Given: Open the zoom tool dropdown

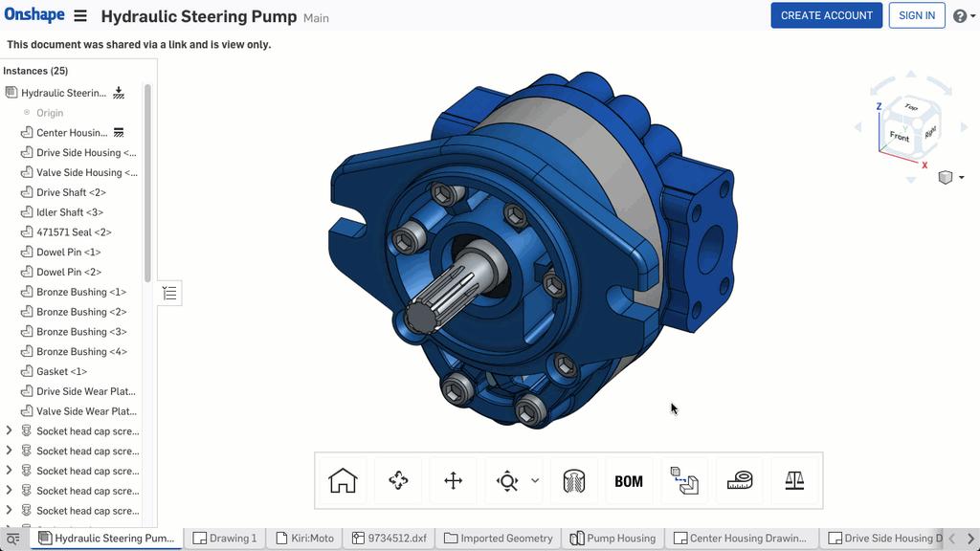Looking at the screenshot, I should click(535, 480).
